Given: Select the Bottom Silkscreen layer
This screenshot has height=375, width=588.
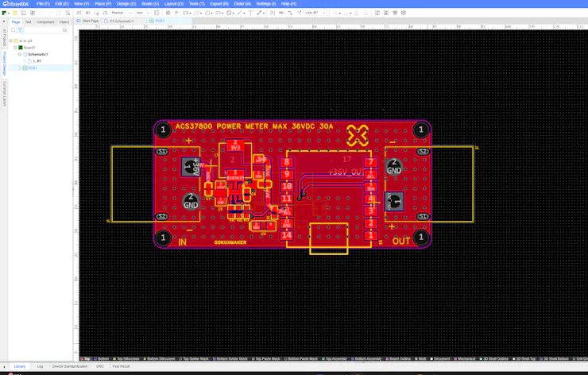Looking at the screenshot, I should (161, 359).
